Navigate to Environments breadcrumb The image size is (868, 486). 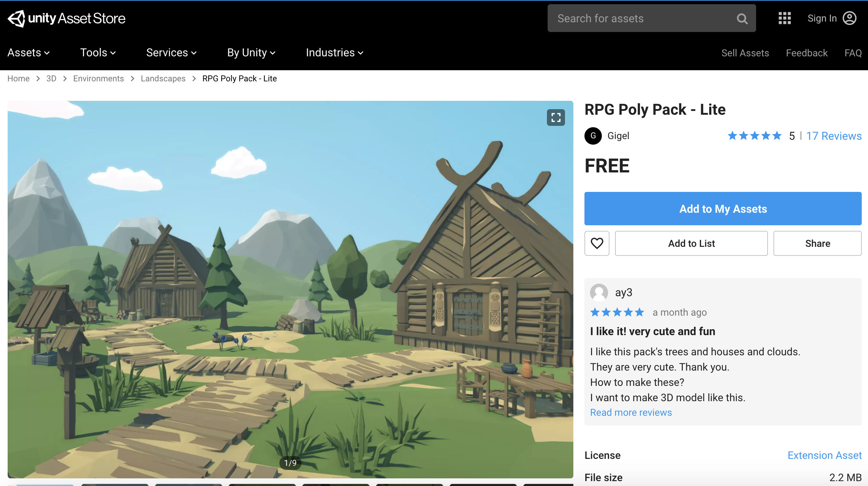click(98, 79)
